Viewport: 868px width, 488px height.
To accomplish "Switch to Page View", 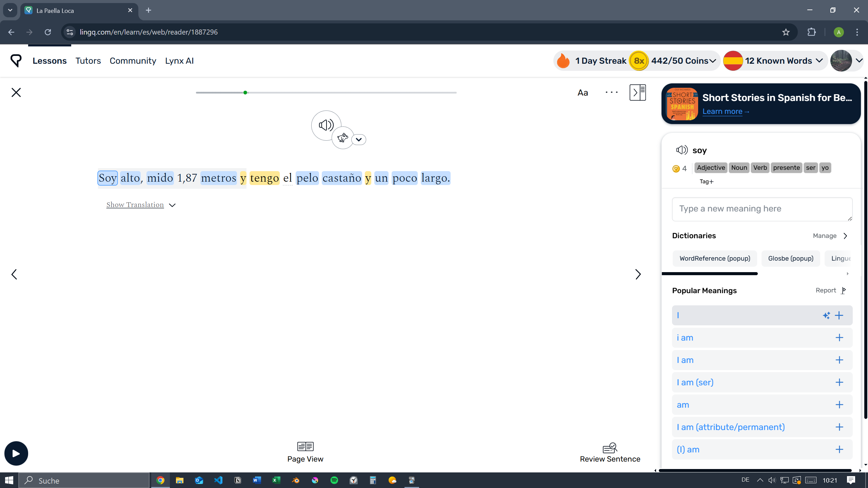I will coord(305,453).
